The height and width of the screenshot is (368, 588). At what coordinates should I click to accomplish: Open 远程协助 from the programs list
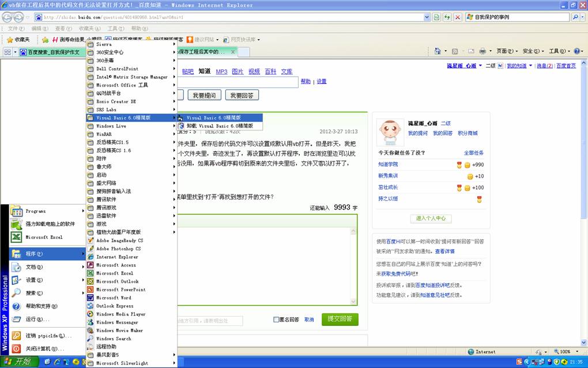click(x=131, y=347)
